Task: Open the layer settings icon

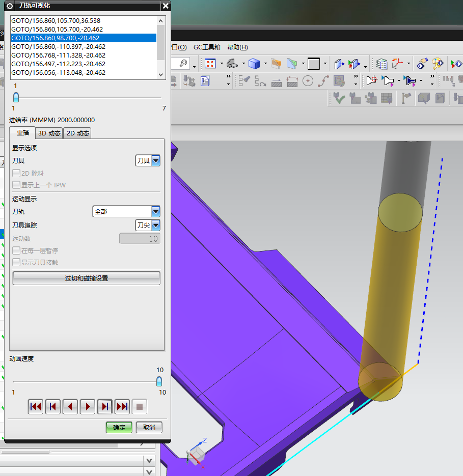Action: pos(382,64)
